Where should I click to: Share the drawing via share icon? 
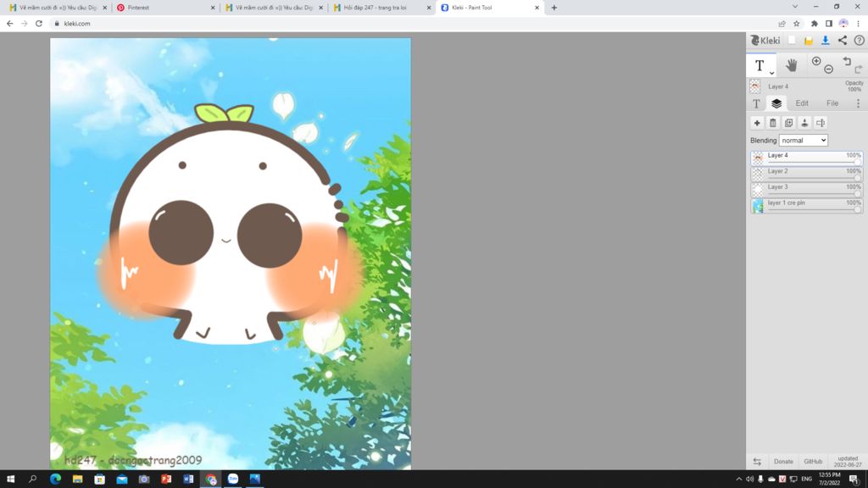(842, 41)
